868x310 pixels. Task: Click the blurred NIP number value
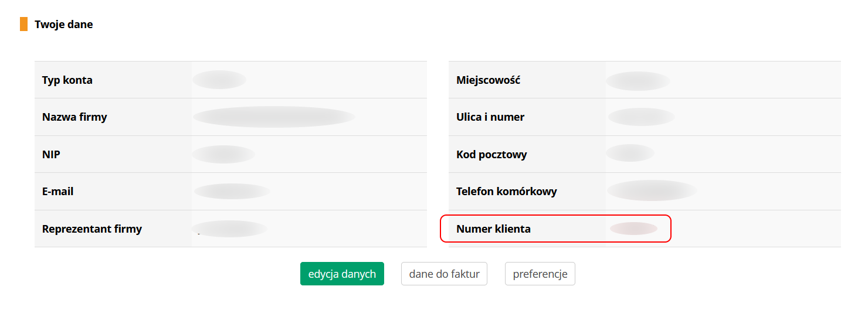223,154
